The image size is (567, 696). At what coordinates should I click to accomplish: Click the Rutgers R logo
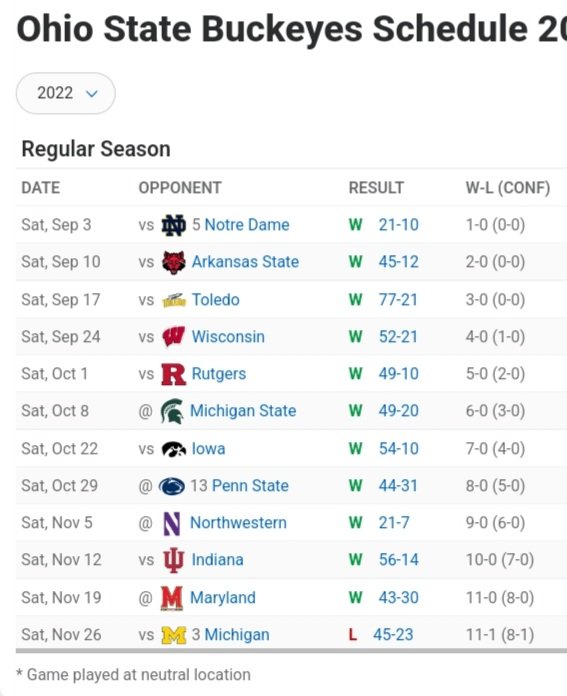click(173, 374)
